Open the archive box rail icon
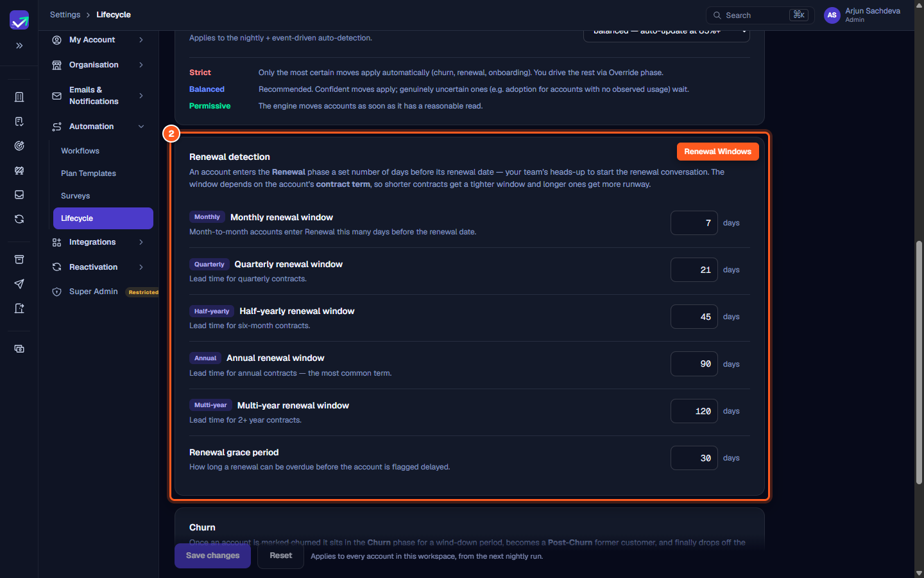 pyautogui.click(x=19, y=259)
